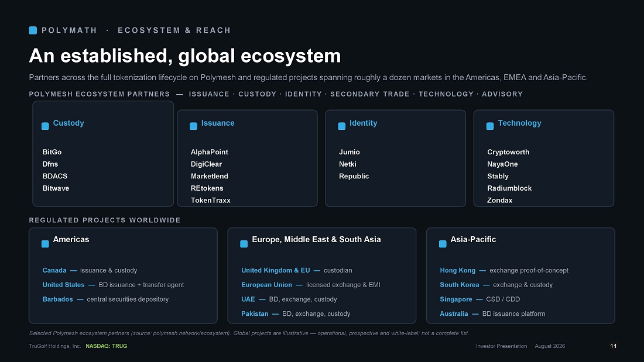Click the square icon beside Europe, Middle East & South Asia
The image size is (644, 362).
(x=244, y=244)
